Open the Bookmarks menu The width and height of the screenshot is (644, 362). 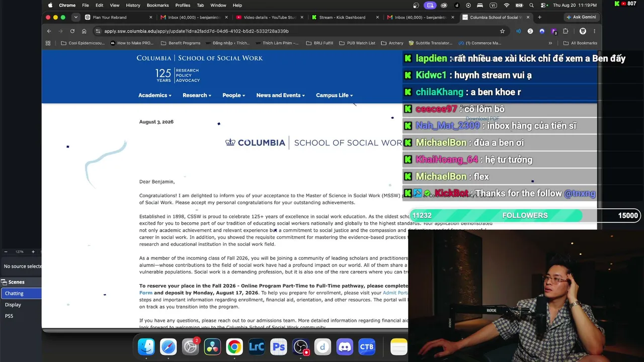click(157, 5)
